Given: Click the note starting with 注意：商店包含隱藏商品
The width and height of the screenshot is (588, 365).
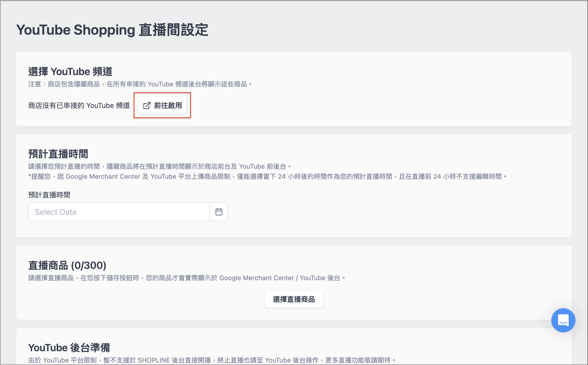Looking at the screenshot, I should [x=140, y=84].
